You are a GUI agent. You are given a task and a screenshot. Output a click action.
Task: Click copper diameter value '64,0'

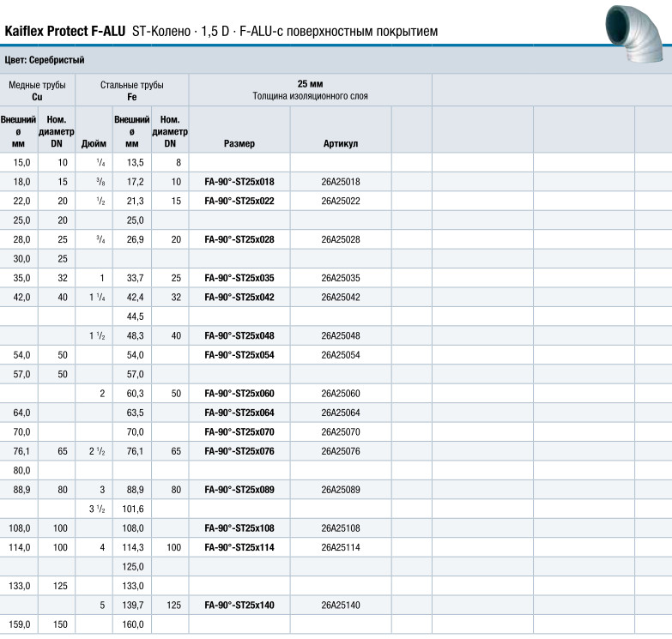(21, 413)
